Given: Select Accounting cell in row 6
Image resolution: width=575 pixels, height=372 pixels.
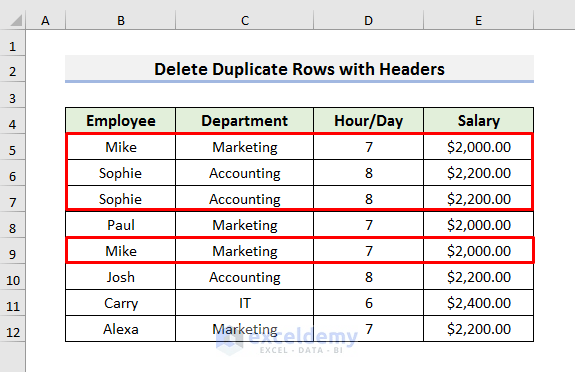Looking at the screenshot, I should pos(245,173).
